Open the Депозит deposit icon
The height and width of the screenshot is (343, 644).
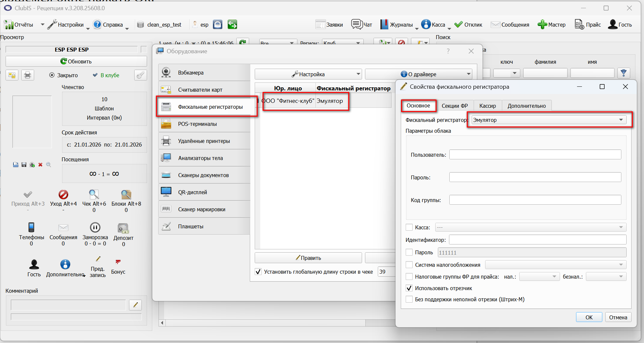click(x=123, y=228)
